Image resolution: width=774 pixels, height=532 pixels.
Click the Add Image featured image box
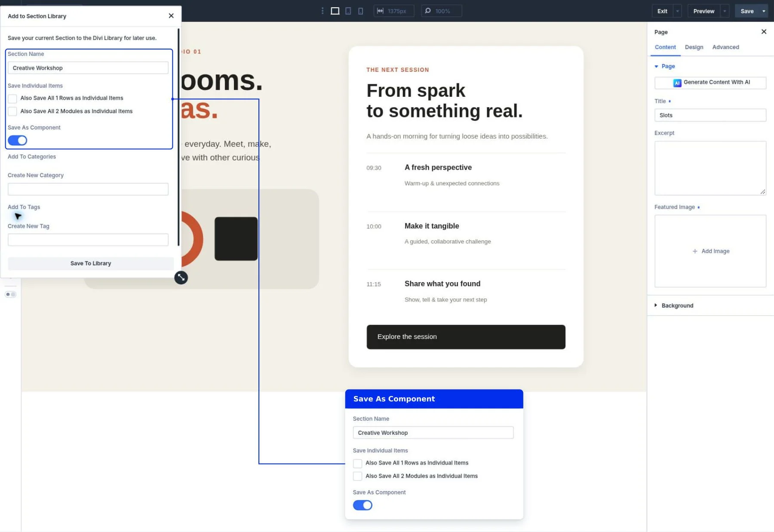(x=710, y=251)
